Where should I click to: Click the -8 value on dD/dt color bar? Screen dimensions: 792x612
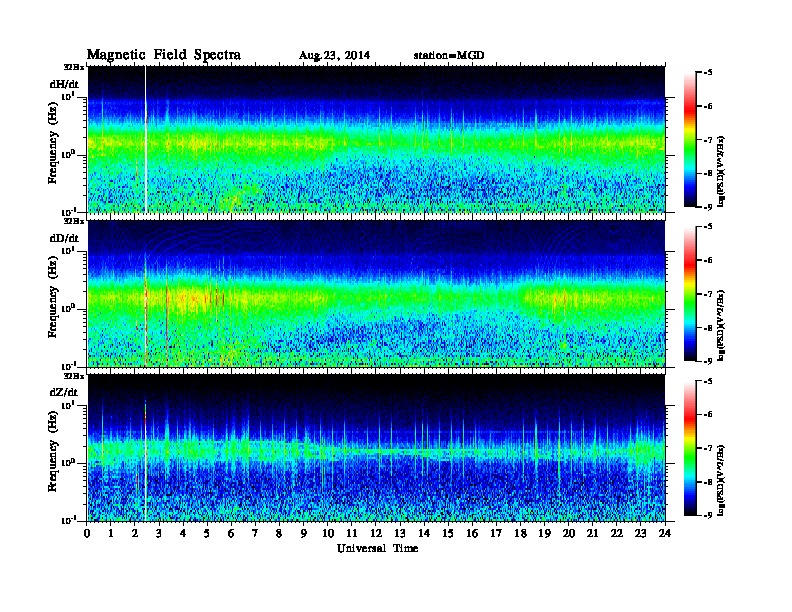(x=708, y=328)
